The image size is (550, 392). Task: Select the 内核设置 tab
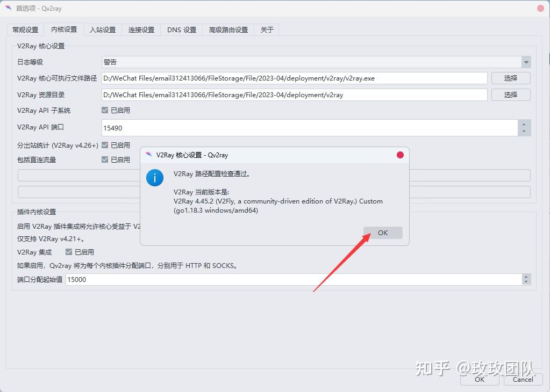click(x=64, y=29)
